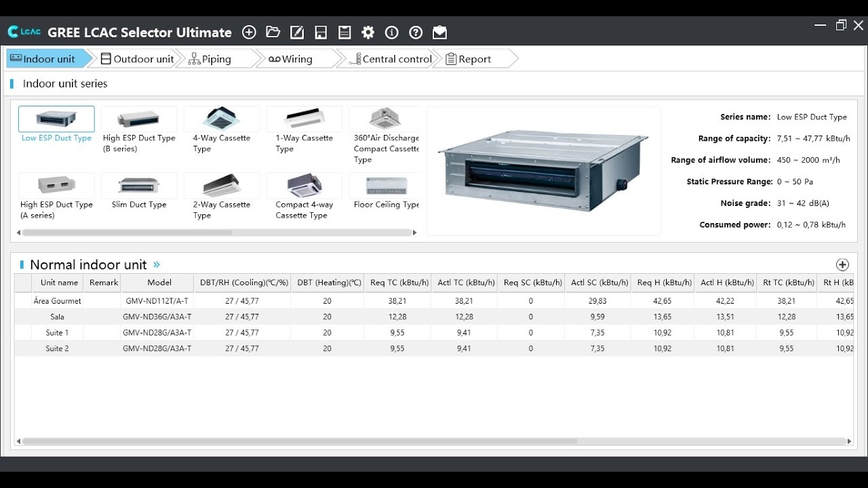Screen dimensions: 868x488
Task: Click the Rt TC (kBtu/h) column header
Action: 788,283
